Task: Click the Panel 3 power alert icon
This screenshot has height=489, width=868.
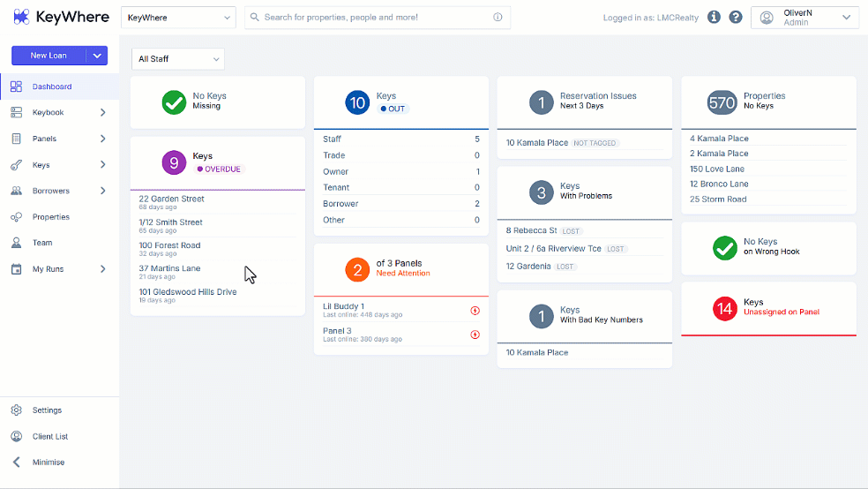Action: click(x=475, y=335)
